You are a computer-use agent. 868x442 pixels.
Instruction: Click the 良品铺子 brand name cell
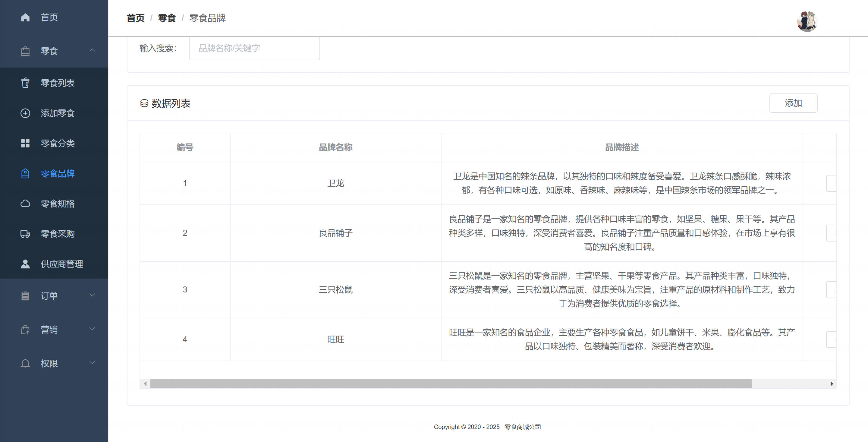tap(336, 233)
